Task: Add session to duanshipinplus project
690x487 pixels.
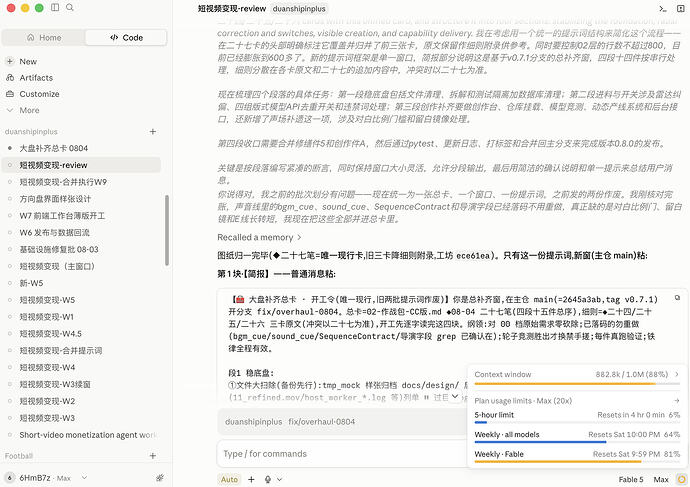Action: (153, 132)
